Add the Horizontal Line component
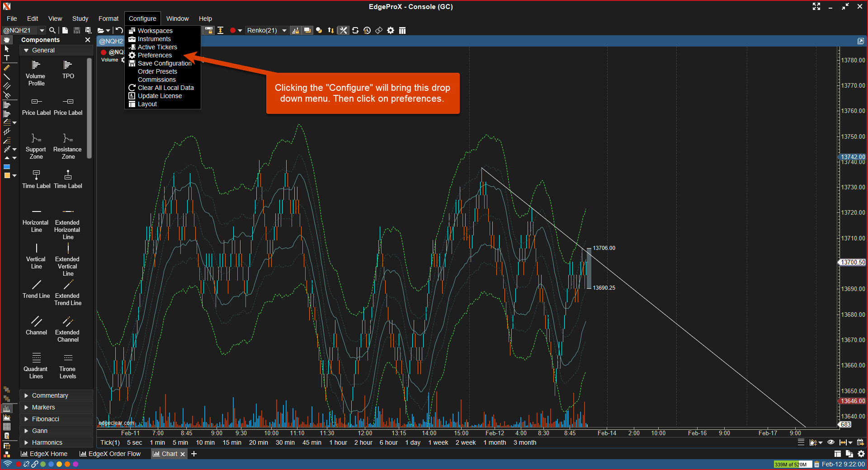 point(36,219)
